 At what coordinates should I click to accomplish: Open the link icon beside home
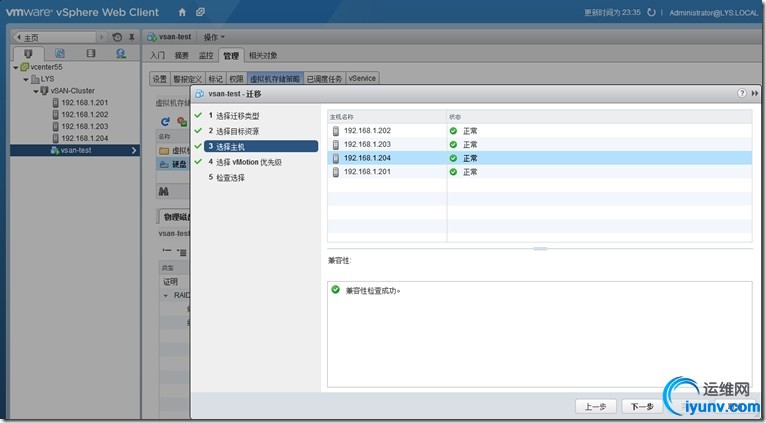click(200, 12)
